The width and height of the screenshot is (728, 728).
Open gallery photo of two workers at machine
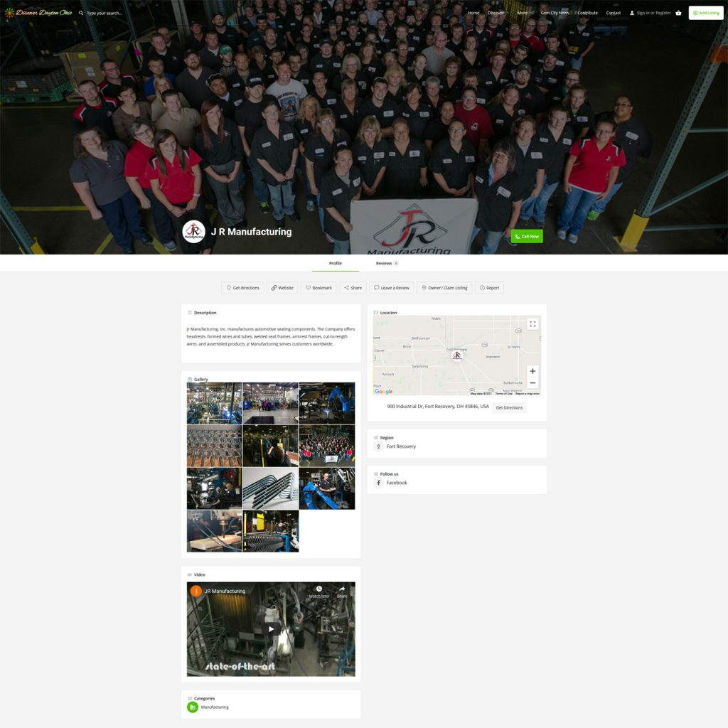tap(215, 488)
